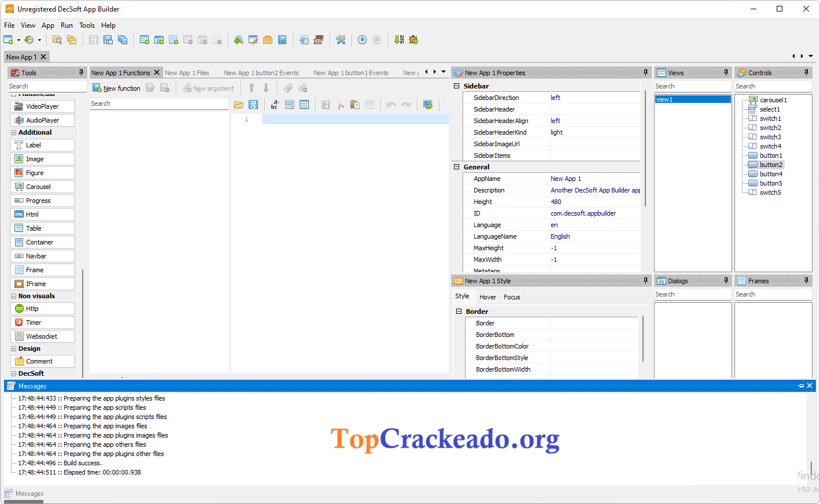Open a file using the folder icon in editor

(x=239, y=105)
